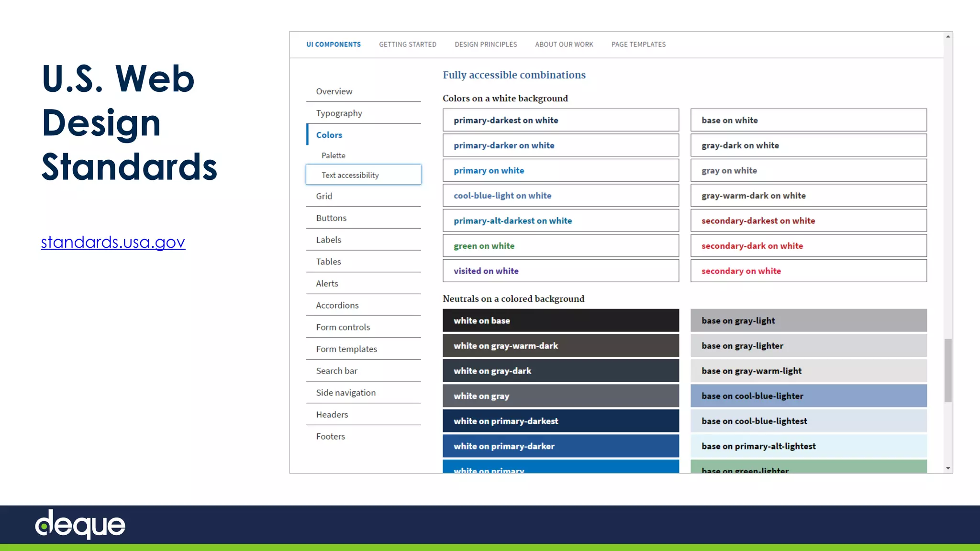Screen dimensions: 980x551
Task: Open the Tables section
Action: click(364, 262)
